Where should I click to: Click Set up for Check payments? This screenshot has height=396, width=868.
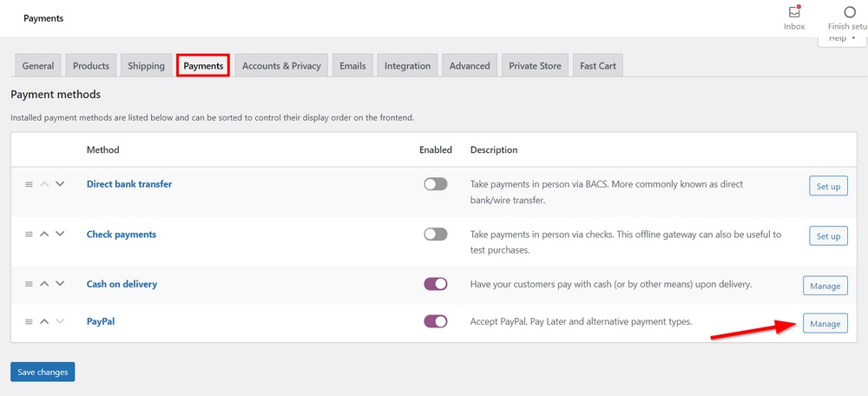(828, 235)
